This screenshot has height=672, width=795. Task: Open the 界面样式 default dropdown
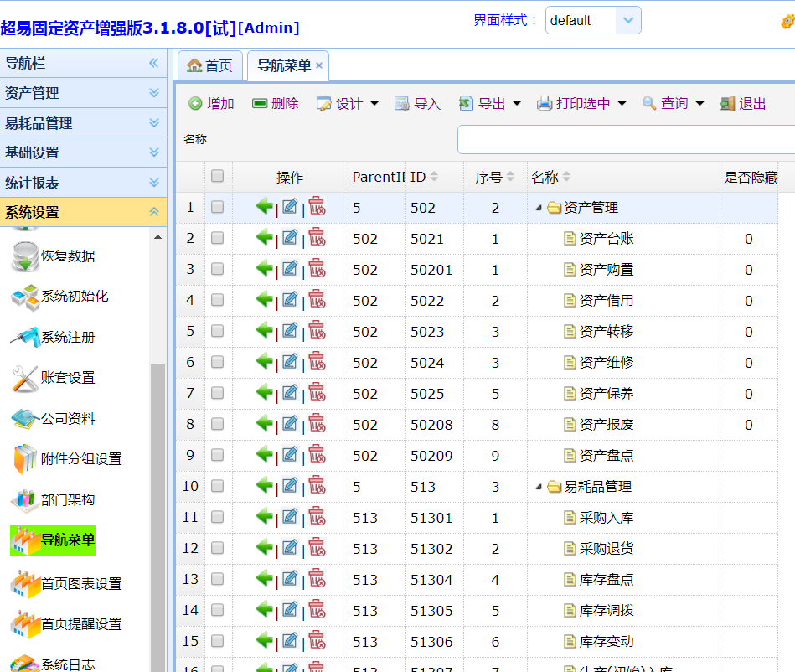(x=627, y=21)
